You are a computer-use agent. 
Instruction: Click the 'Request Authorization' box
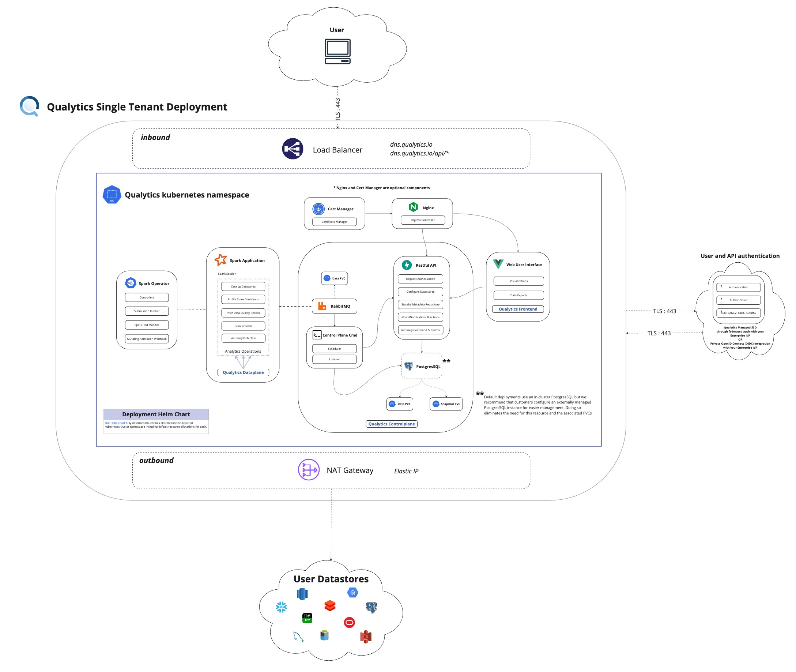(420, 279)
